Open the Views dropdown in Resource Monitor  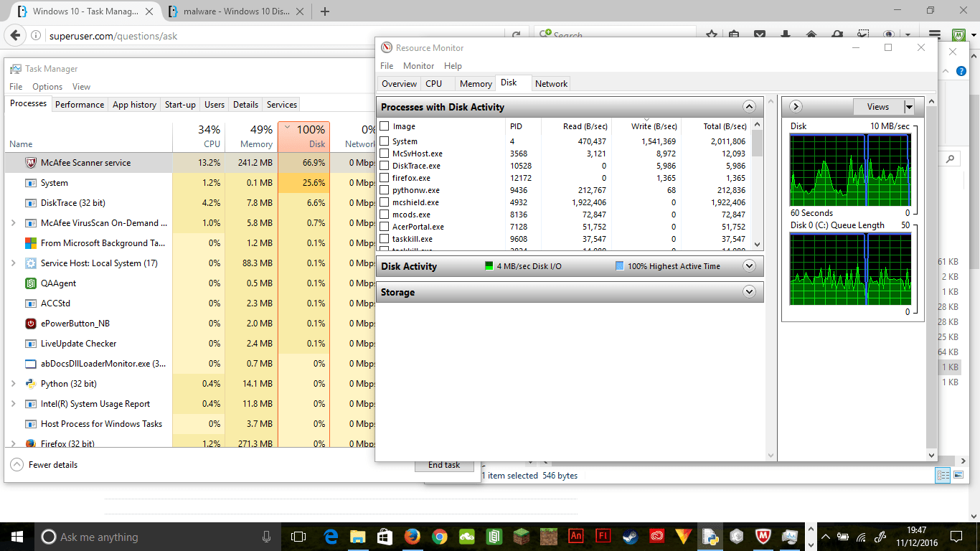point(908,106)
